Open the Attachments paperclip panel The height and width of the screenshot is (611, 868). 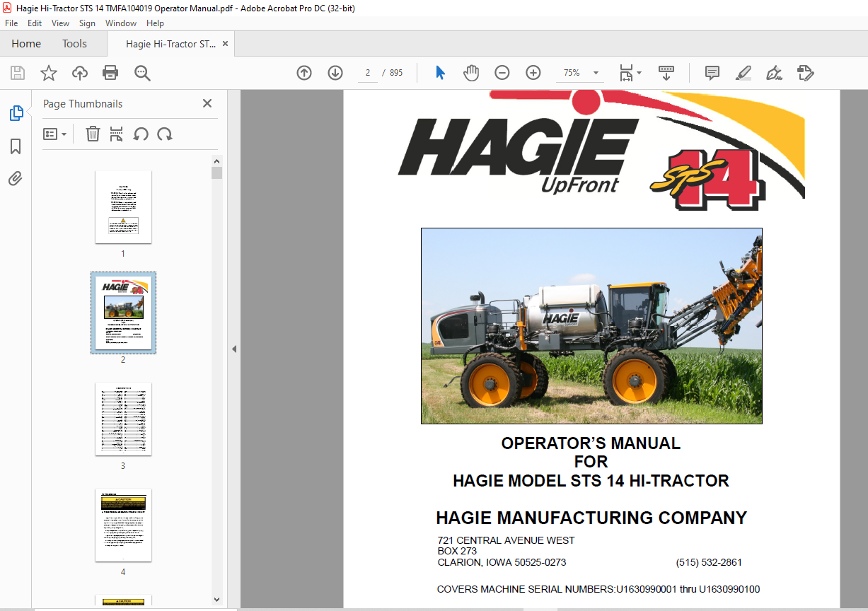(16, 179)
